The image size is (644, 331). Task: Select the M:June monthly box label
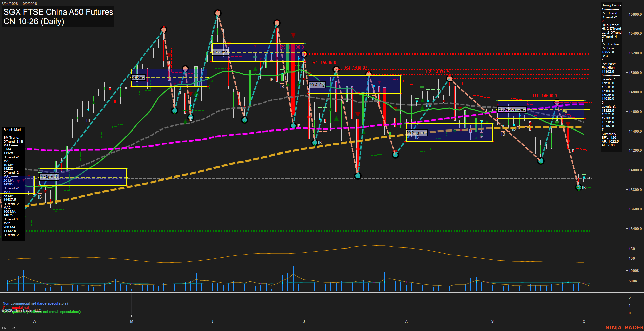[221, 52]
